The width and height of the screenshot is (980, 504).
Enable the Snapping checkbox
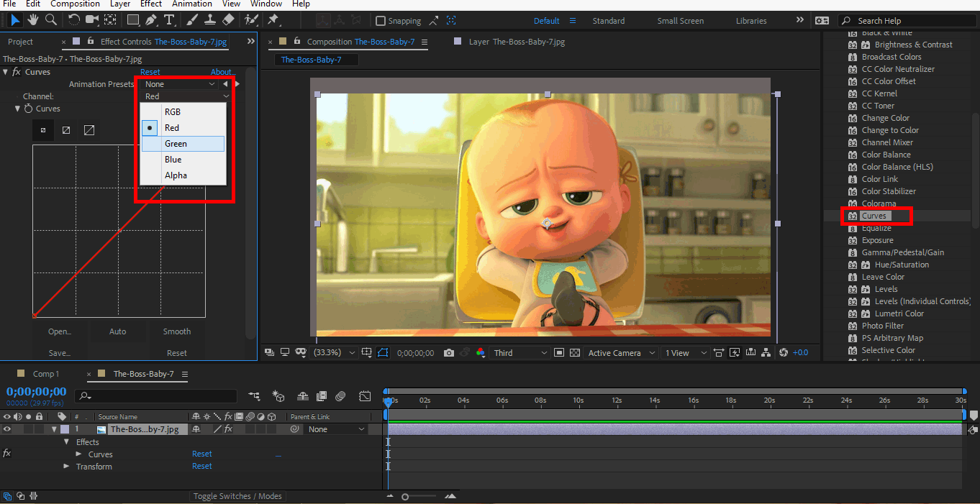tap(381, 21)
